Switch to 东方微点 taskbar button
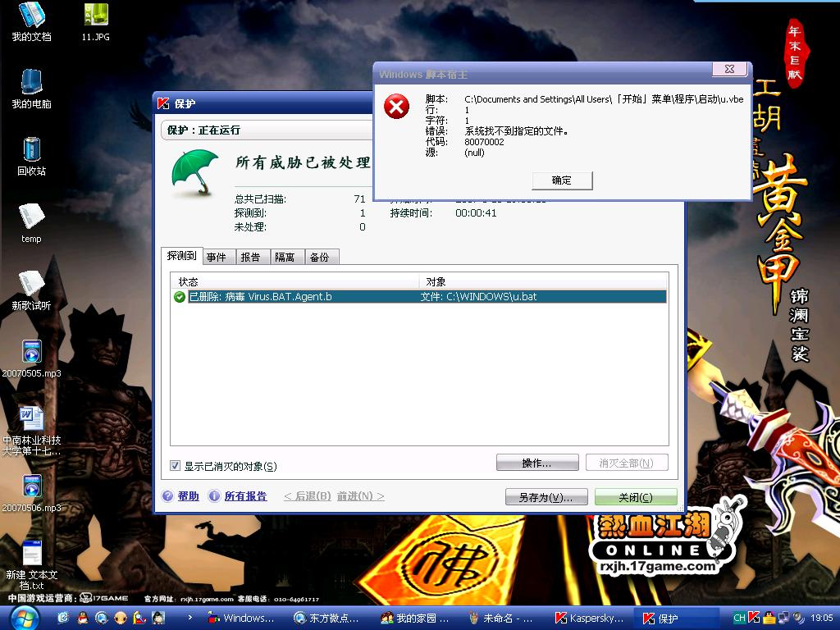The width and height of the screenshot is (840, 630). click(327, 619)
